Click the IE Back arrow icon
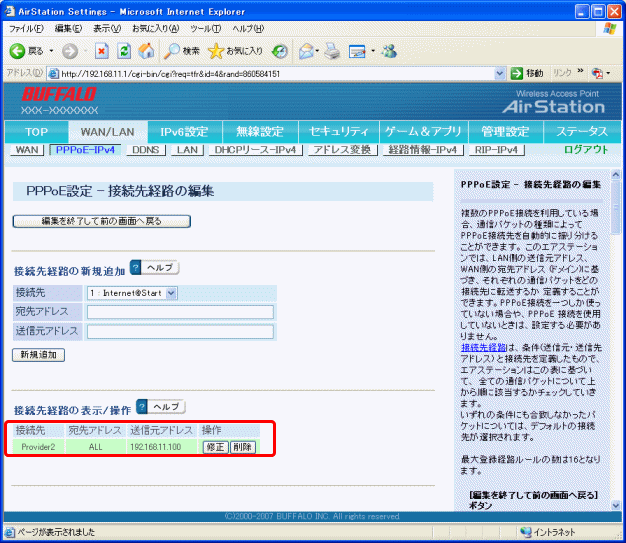This screenshot has width=626, height=543. (18, 50)
